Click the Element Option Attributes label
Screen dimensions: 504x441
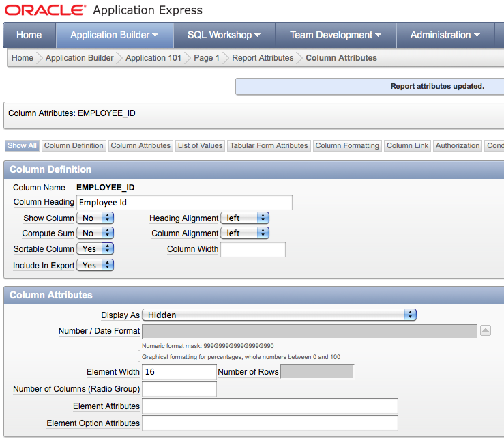pyautogui.click(x=93, y=423)
